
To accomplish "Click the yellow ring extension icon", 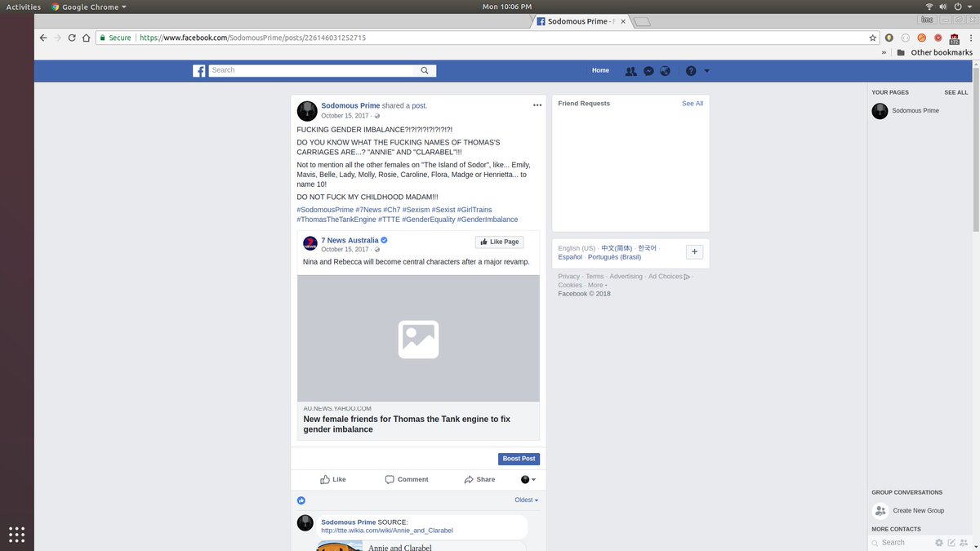I will 889,38.
